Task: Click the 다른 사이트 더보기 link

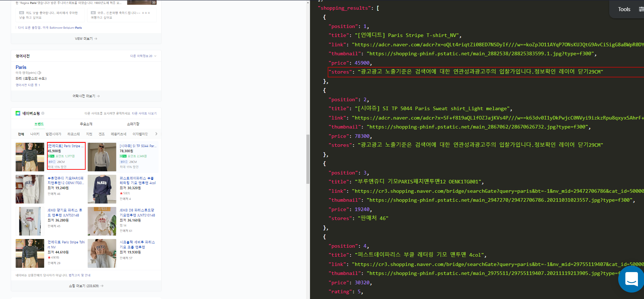Action: [144, 113]
